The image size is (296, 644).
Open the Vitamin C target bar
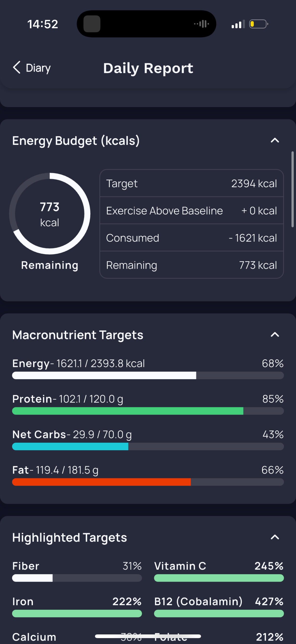[219, 578]
